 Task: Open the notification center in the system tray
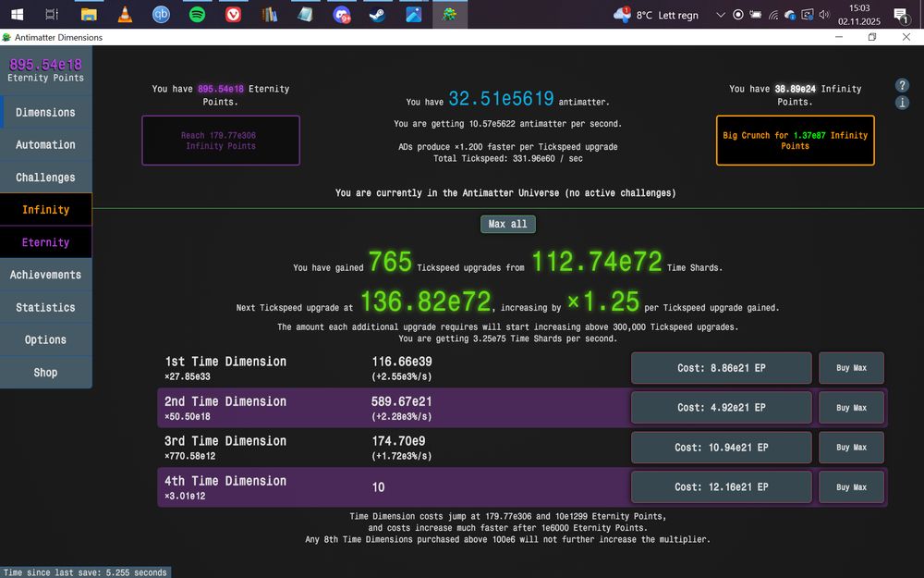[x=899, y=14]
